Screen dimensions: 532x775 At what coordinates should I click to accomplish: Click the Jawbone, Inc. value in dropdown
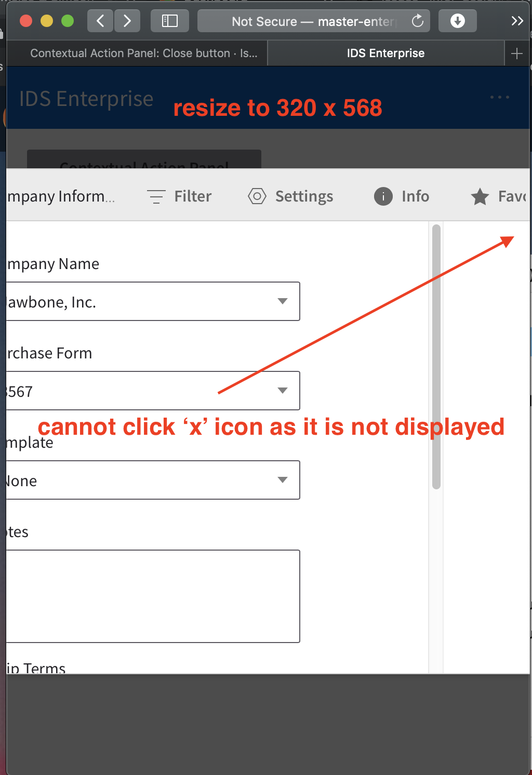[51, 302]
